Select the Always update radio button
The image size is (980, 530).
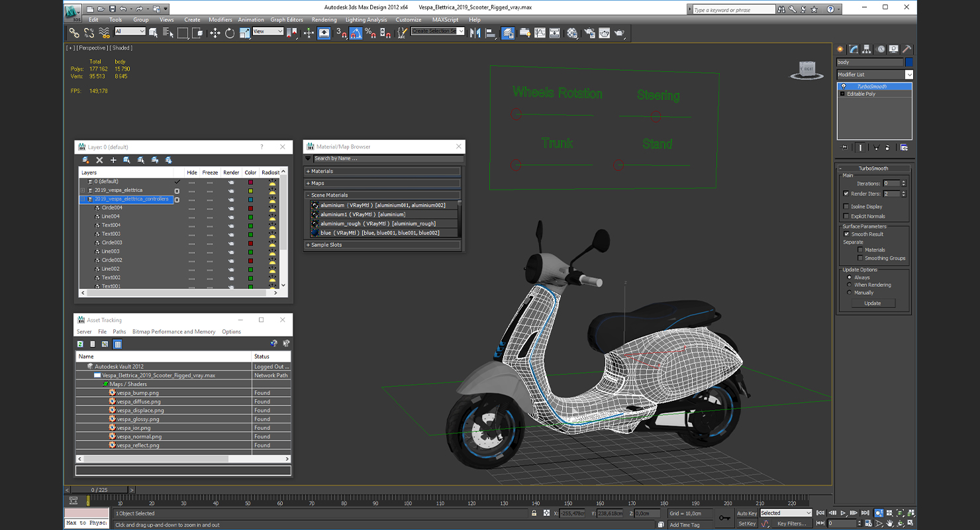850,278
